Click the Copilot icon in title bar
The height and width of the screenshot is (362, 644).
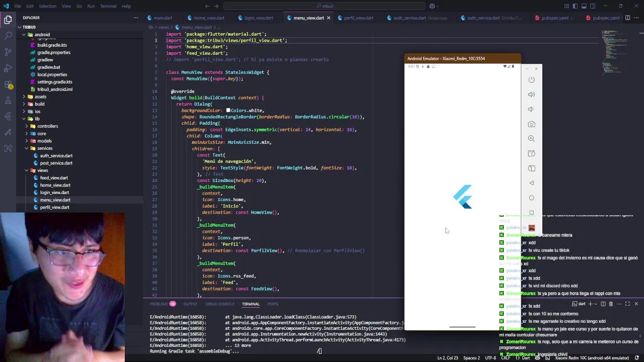tap(432, 6)
